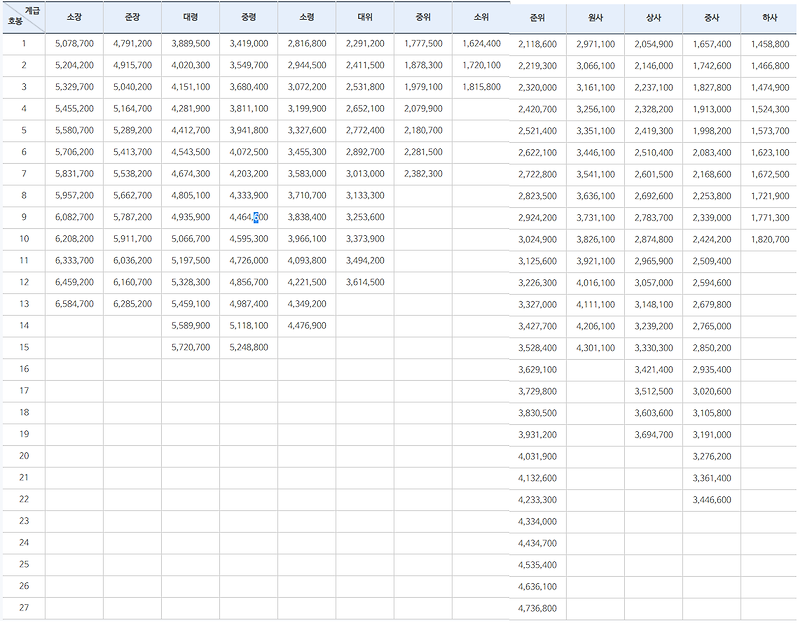Click the 계급/호봉 corner header cell
800x623 pixels.
click(24, 17)
